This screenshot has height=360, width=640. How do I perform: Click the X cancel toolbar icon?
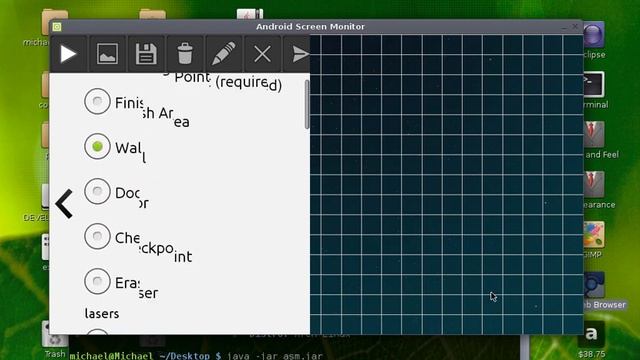tap(262, 54)
